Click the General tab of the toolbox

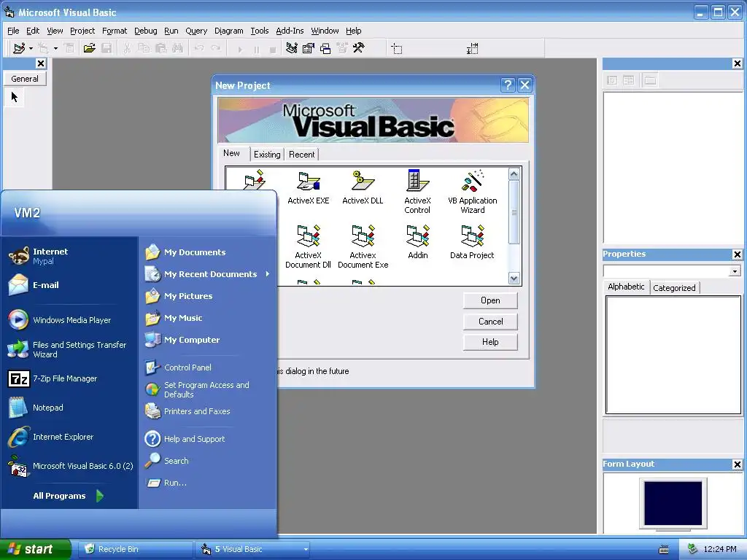[x=25, y=79]
